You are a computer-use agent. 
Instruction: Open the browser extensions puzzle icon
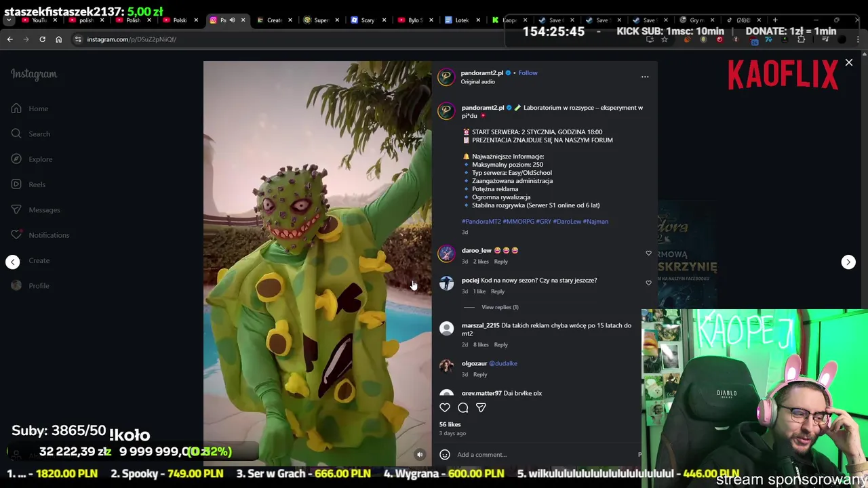(x=801, y=39)
